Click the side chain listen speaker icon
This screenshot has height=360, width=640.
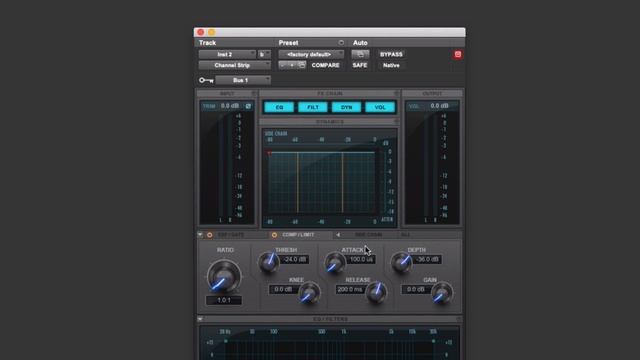pos(338,235)
